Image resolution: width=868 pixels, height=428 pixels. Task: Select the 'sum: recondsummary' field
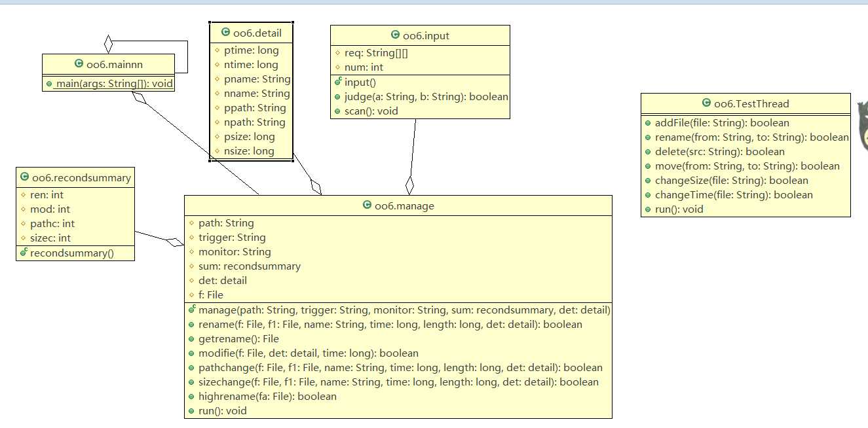pos(250,266)
